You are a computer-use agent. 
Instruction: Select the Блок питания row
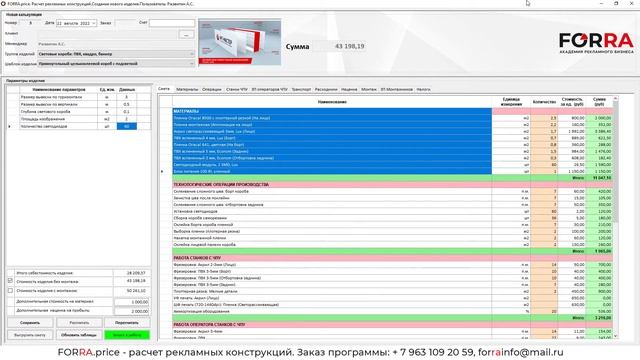click(392, 171)
